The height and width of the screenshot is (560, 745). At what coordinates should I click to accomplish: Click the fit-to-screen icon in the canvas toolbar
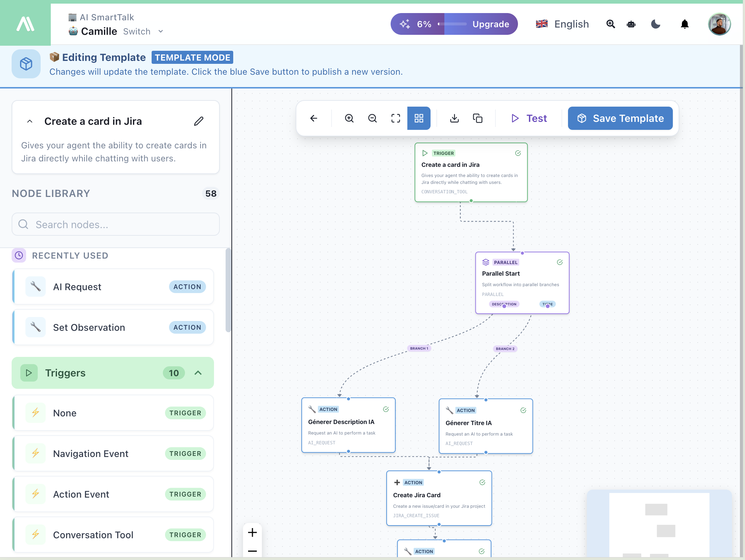395,118
